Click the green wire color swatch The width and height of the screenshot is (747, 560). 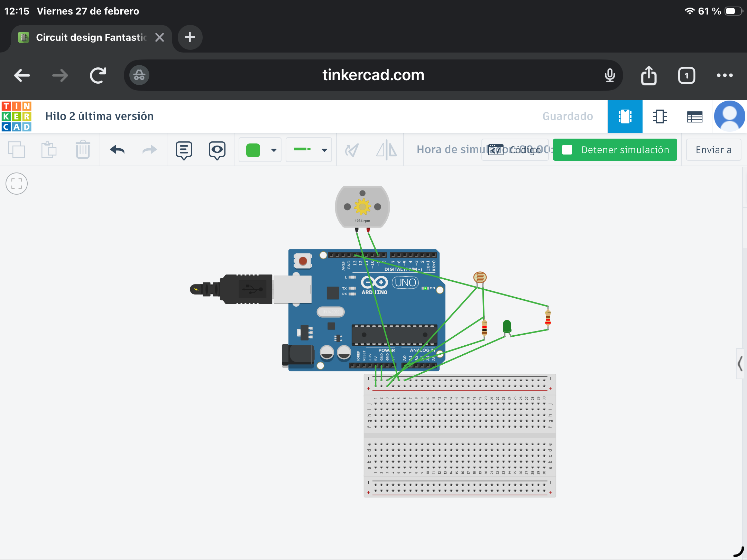coord(253,150)
